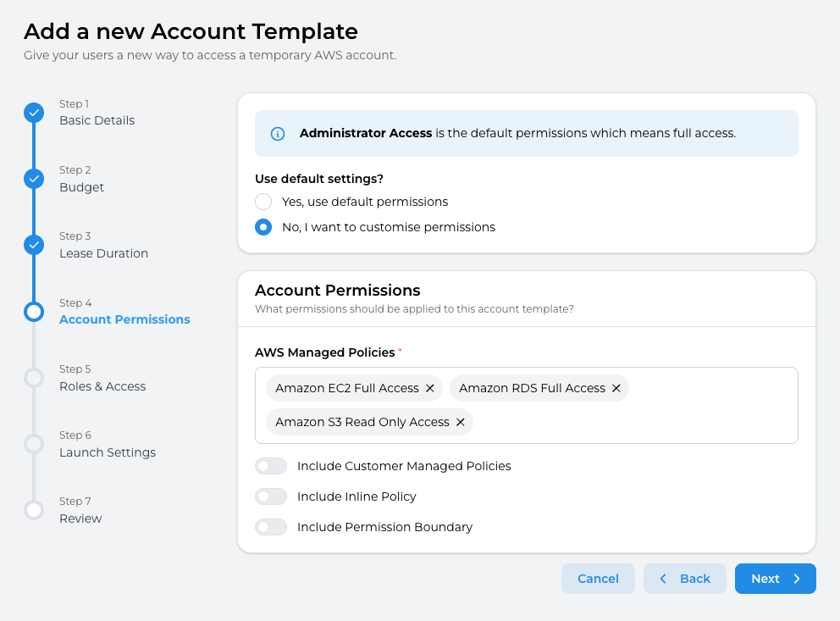Turn on Include Inline Policy switch
Screen dimensions: 840x621
click(x=271, y=496)
